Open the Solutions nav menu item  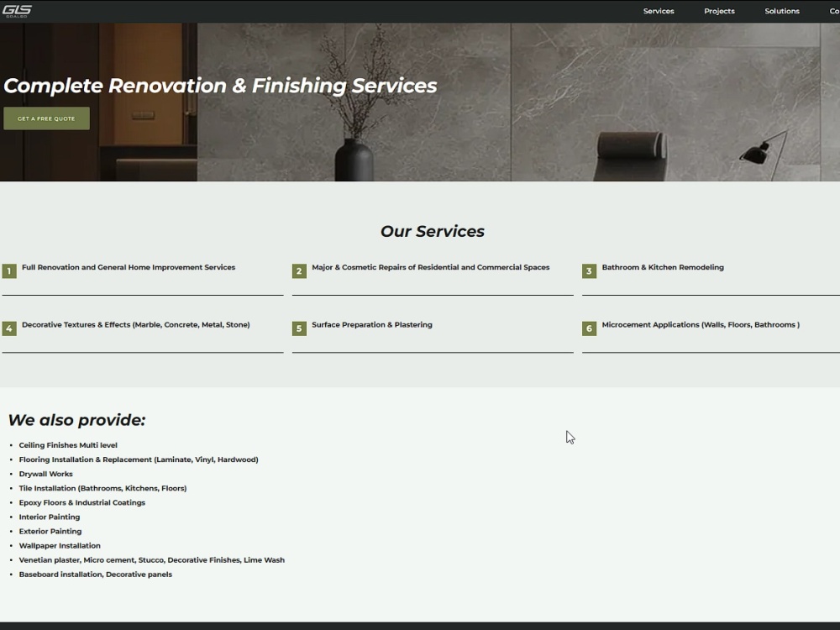781,11
